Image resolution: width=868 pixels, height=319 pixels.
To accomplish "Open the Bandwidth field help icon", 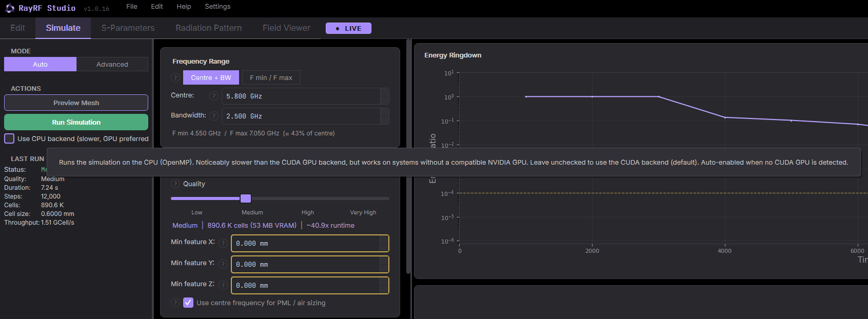I will point(214,116).
